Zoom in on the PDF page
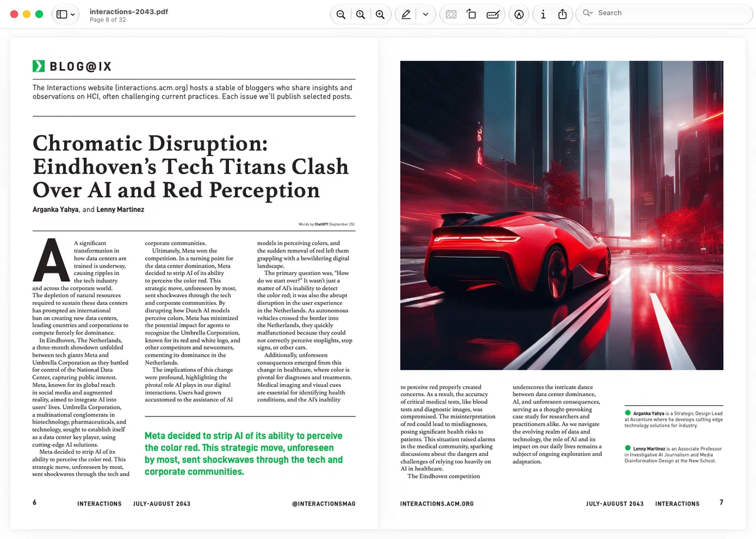The height and width of the screenshot is (539, 756). coord(380,15)
